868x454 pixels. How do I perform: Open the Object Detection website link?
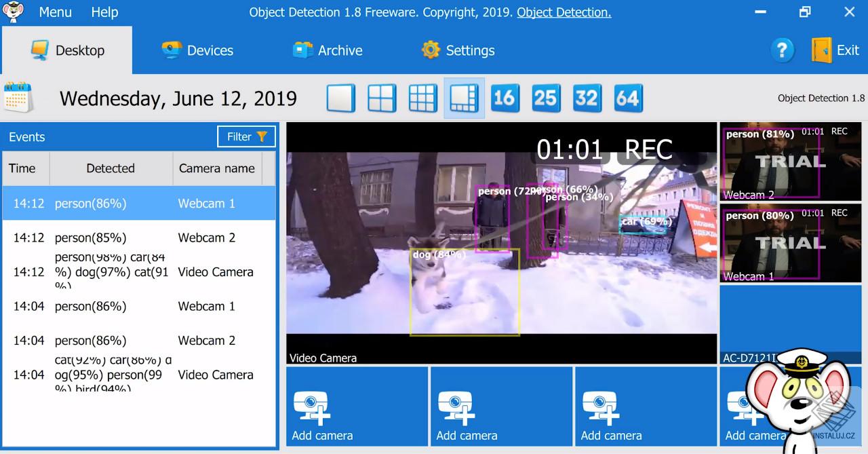[x=564, y=12]
